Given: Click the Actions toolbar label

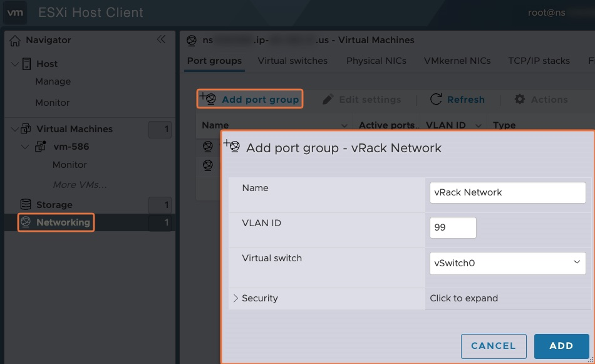Looking at the screenshot, I should (549, 100).
